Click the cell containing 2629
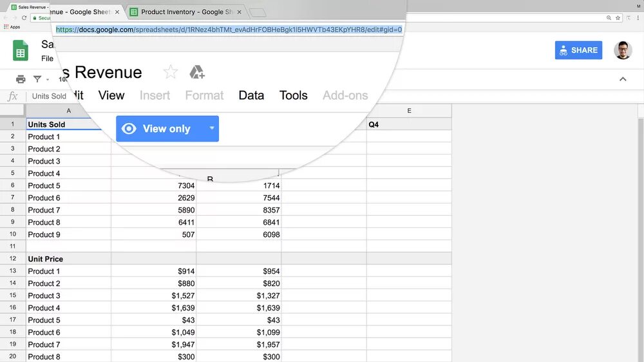Viewport: 644px width, 362px height. 154,198
